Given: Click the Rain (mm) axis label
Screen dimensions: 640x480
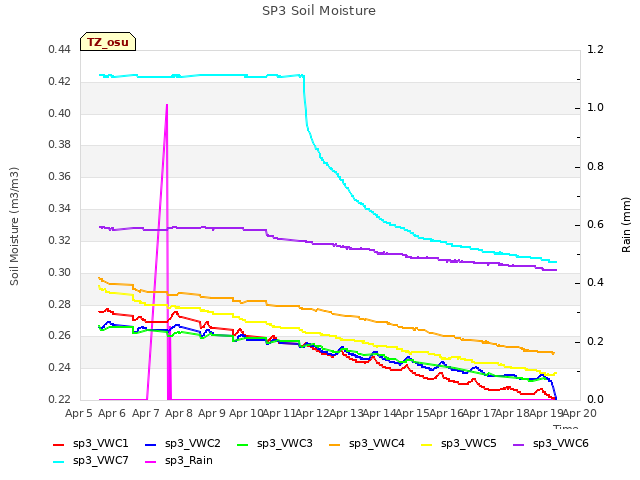Looking at the screenshot, I should (626, 225).
